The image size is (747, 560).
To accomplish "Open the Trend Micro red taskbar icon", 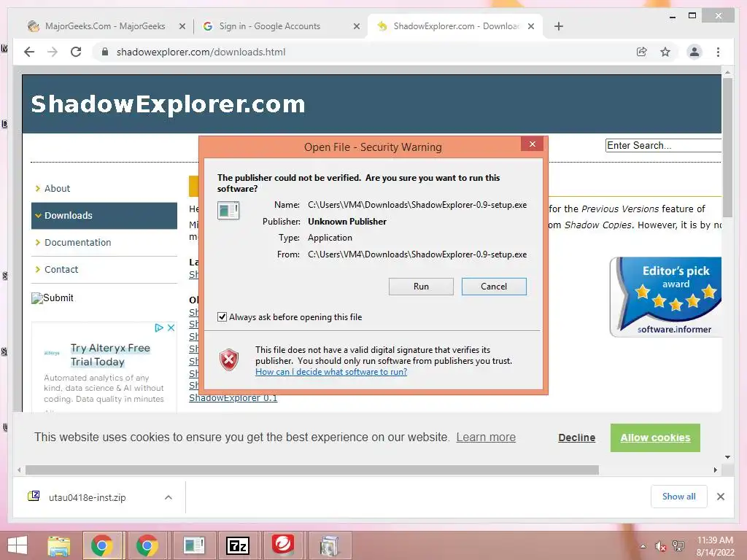I will [283, 545].
